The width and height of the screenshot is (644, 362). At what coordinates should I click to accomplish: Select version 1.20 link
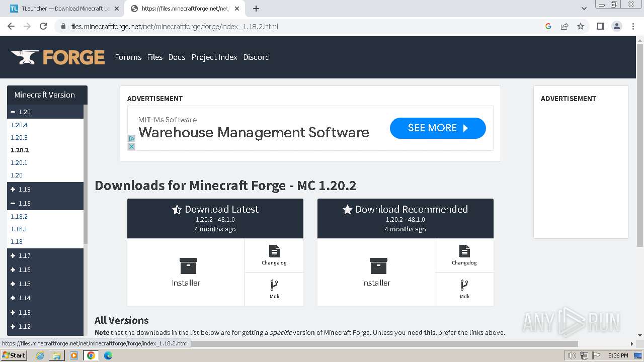[x=17, y=175]
